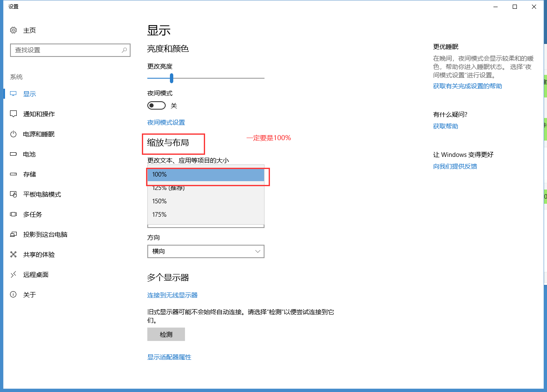Open 投影到这台电脑 settings page
547x392 pixels.
(x=45, y=235)
